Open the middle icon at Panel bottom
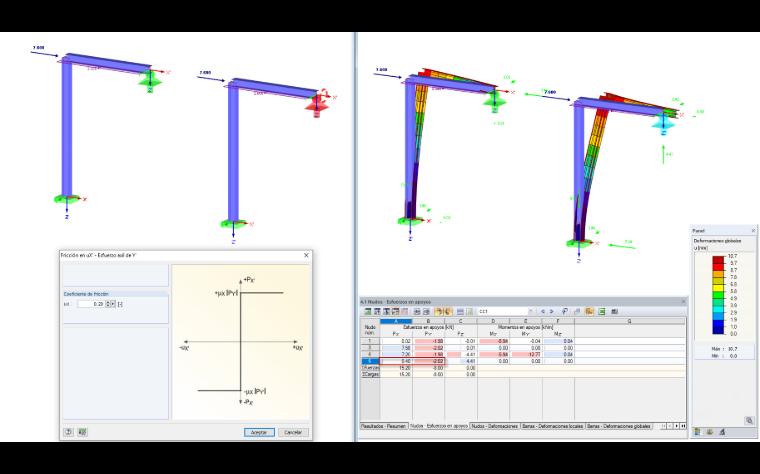This screenshot has height=474, width=760. coord(710,431)
